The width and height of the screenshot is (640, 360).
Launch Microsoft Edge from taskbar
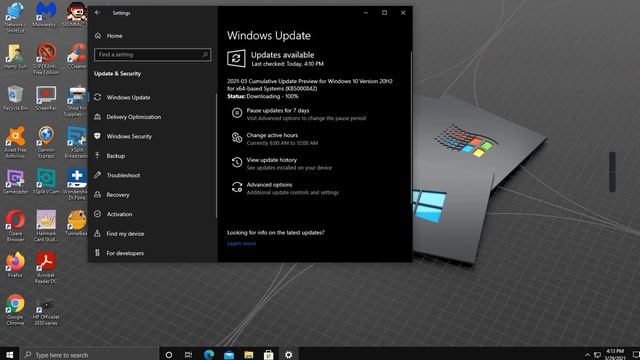click(x=209, y=355)
